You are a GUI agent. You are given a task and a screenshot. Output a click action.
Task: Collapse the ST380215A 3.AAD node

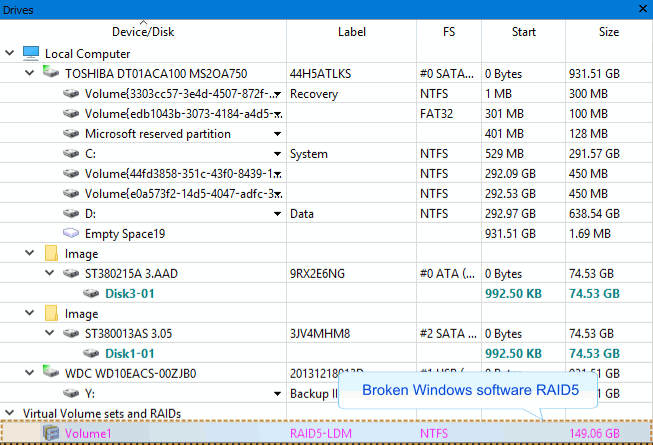[x=50, y=273]
